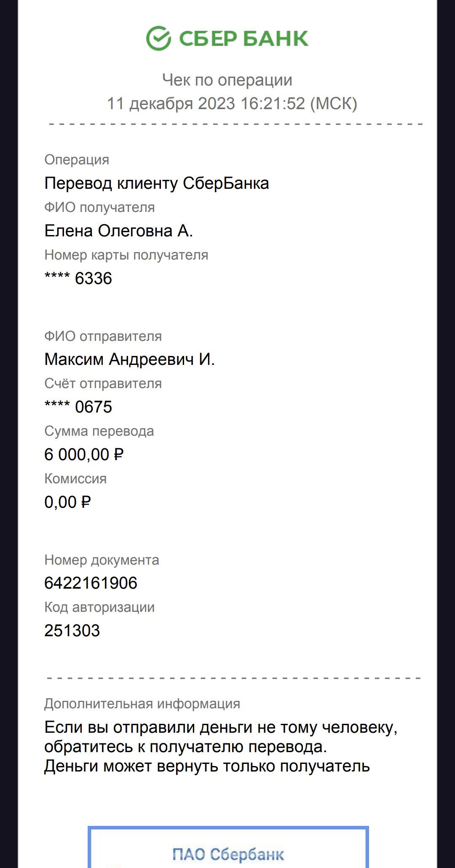
Task: Click the Код авторизации label
Action: tap(99, 607)
